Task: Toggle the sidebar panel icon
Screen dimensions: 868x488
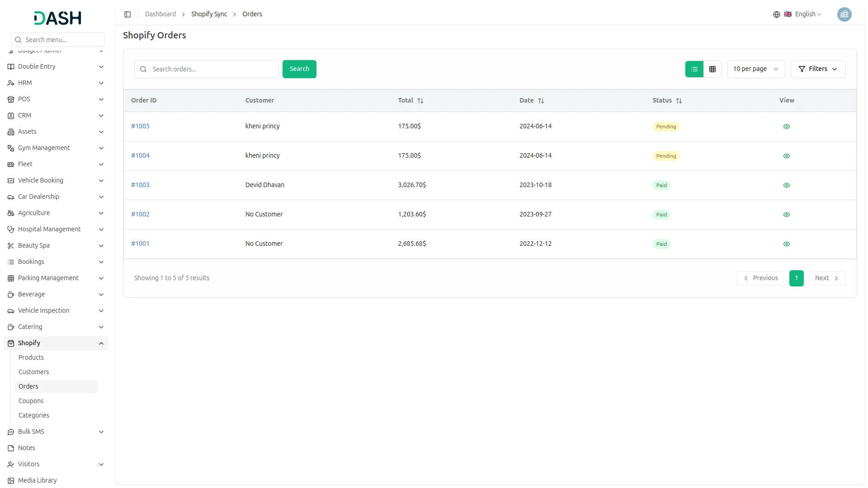Action: pos(127,14)
